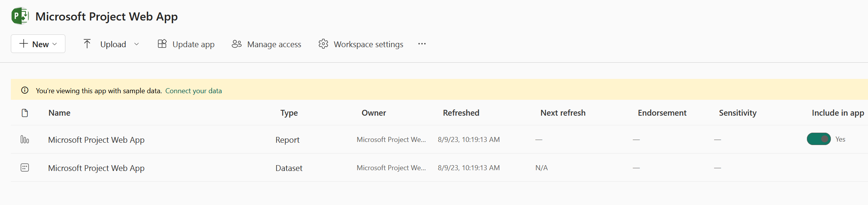Click Include in app column header
The width and height of the screenshot is (868, 205).
click(x=838, y=113)
